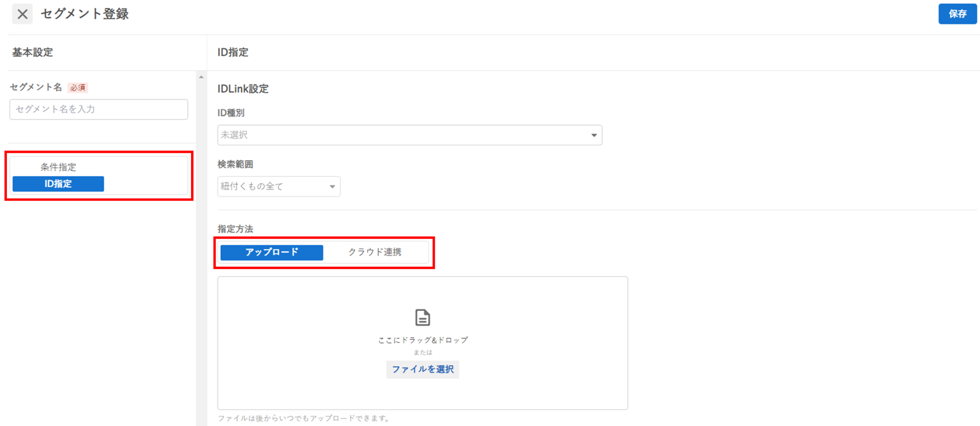Click the scroll-up arrow of left panel
The image size is (980, 426).
pos(201,77)
